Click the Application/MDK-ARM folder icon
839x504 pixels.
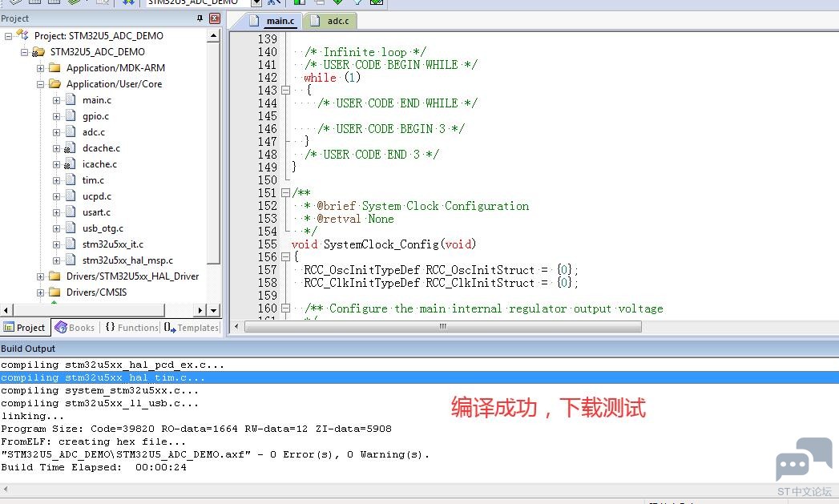pyautogui.click(x=54, y=67)
